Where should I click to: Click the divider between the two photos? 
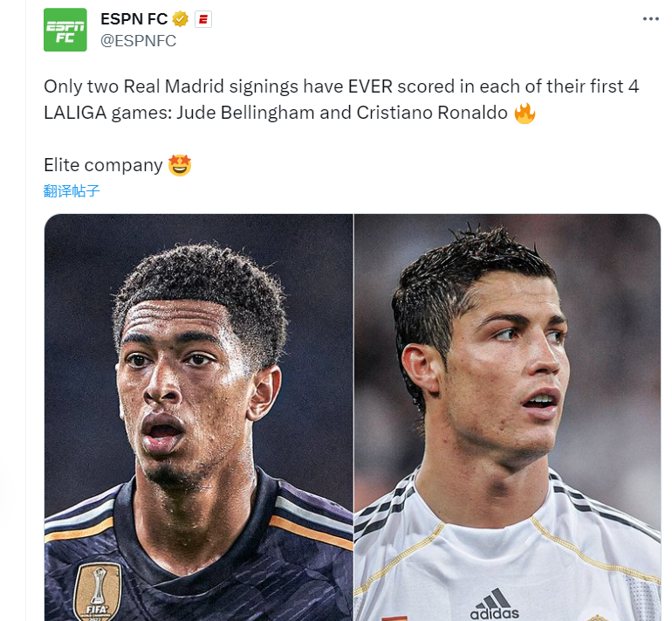[353, 417]
